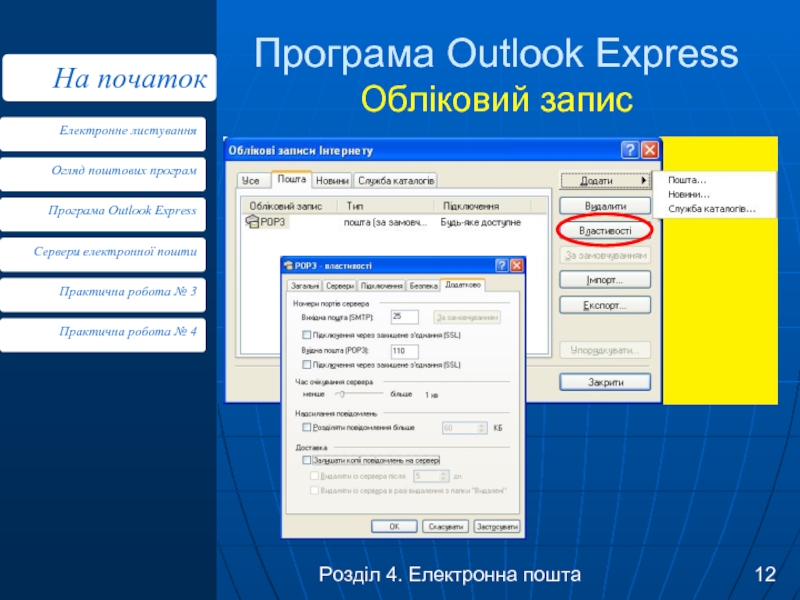Click the server timeout slider handle
This screenshot has height=600, width=800.
[x=342, y=394]
